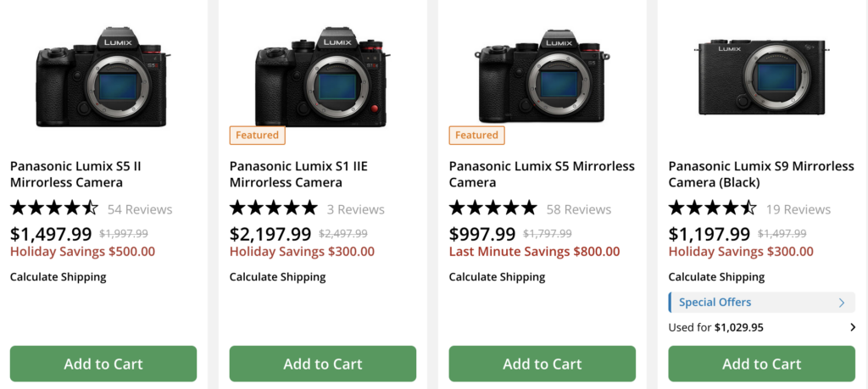Open the Used for $1,029.95 arrow

tap(853, 327)
